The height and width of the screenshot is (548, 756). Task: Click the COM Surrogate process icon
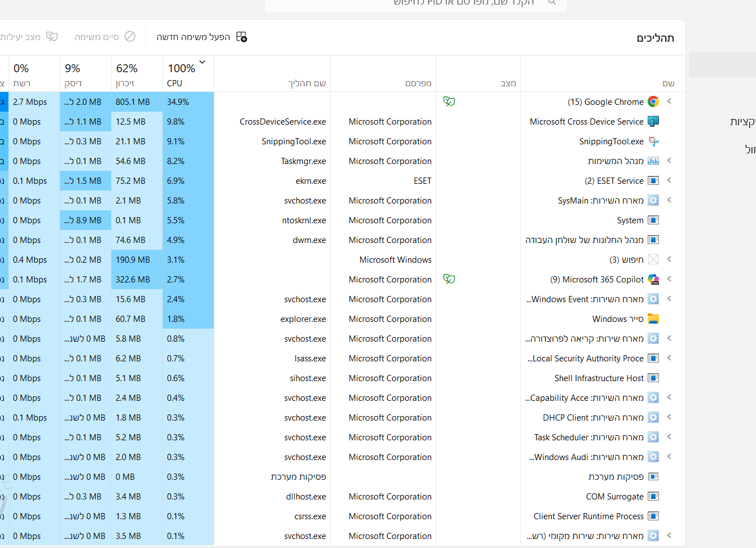tap(653, 496)
